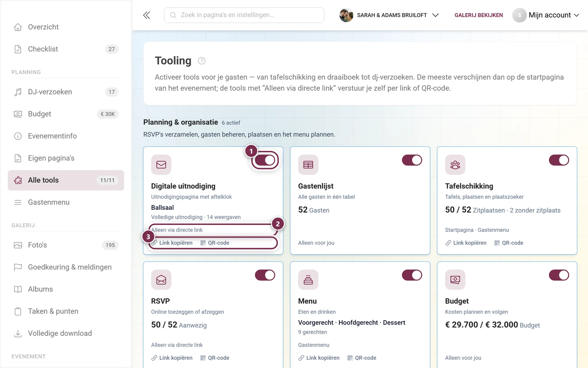Copy the Menu link
The width and height of the screenshot is (588, 368).
[x=319, y=358]
